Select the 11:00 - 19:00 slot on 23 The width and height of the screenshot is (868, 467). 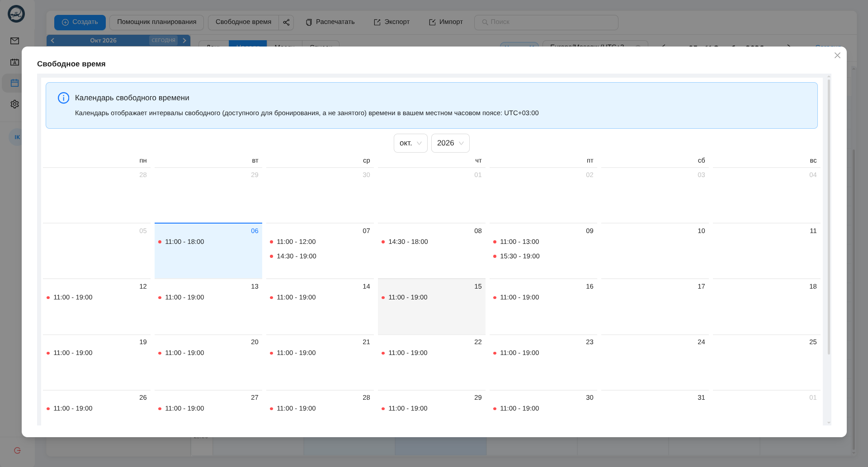coord(519,353)
